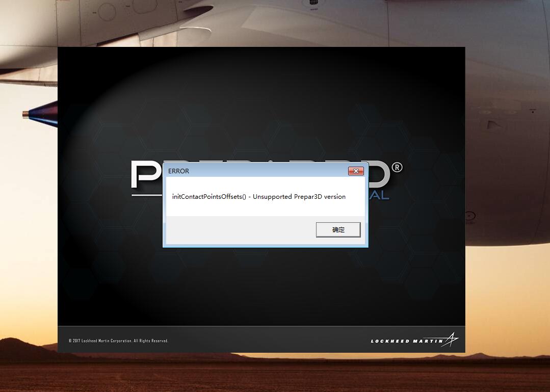Screen dimensions: 550x392
Task: Click the gray footer area of the error dialog
Action: [x=240, y=230]
